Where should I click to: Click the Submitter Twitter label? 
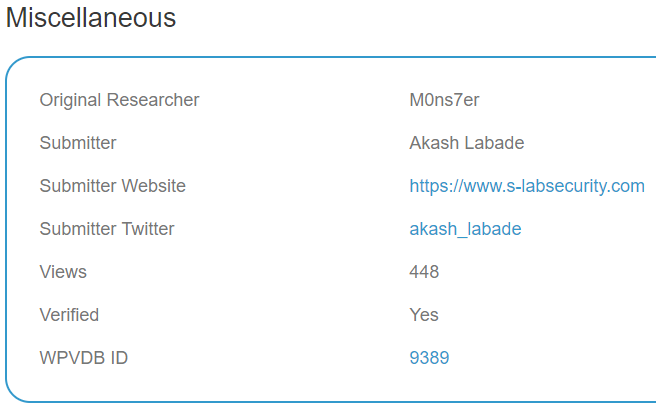107,229
